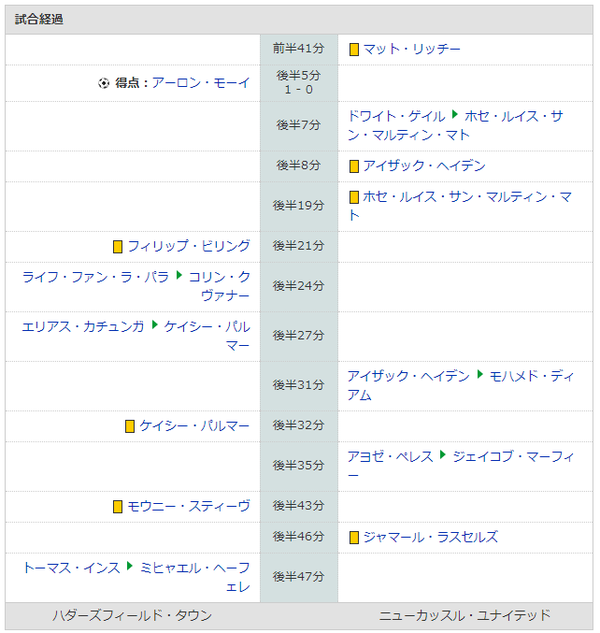Click the soccer ball goal icon
Screen dimensions: 600x633
[104, 83]
